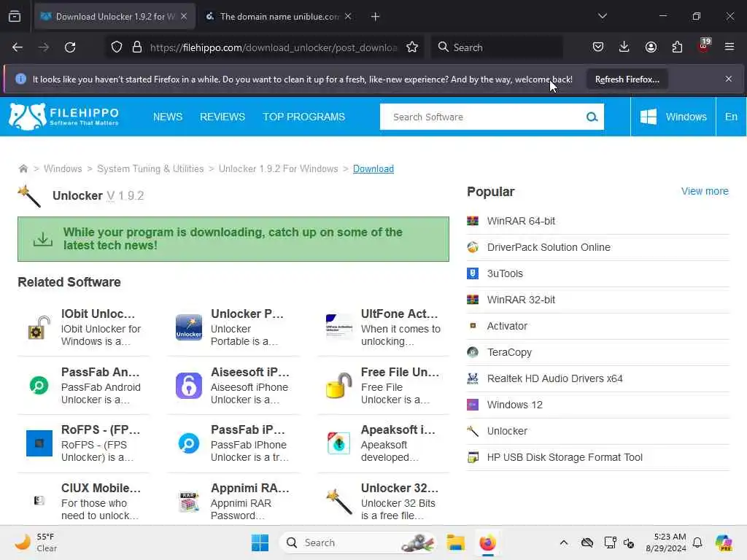Reload the page with the refresh icon
Viewport: 747px width, 560px height.
(70, 47)
